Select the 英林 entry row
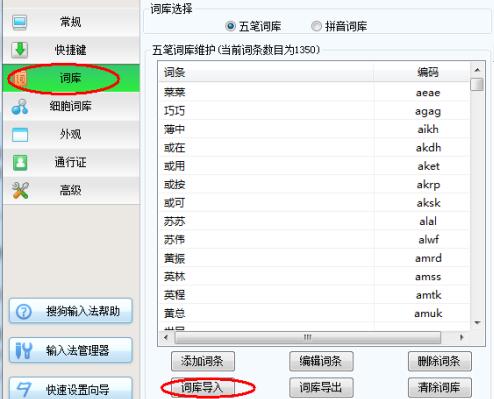Viewport: 494px width, 399px height. tap(314, 276)
